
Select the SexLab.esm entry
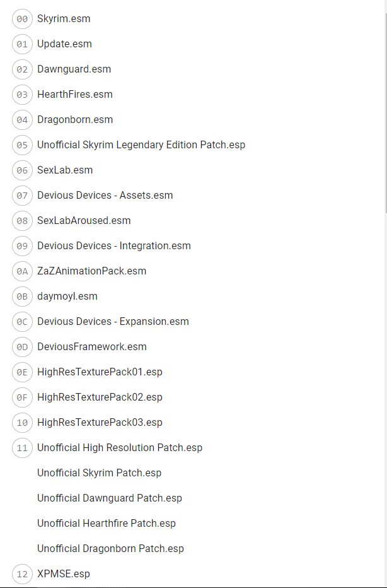point(65,170)
